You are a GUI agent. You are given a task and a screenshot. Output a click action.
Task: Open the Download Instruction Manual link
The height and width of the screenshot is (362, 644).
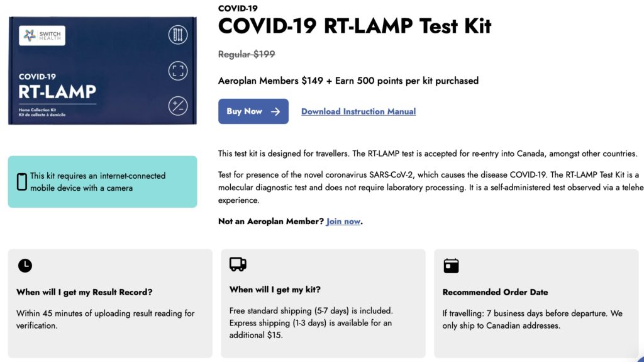point(358,111)
